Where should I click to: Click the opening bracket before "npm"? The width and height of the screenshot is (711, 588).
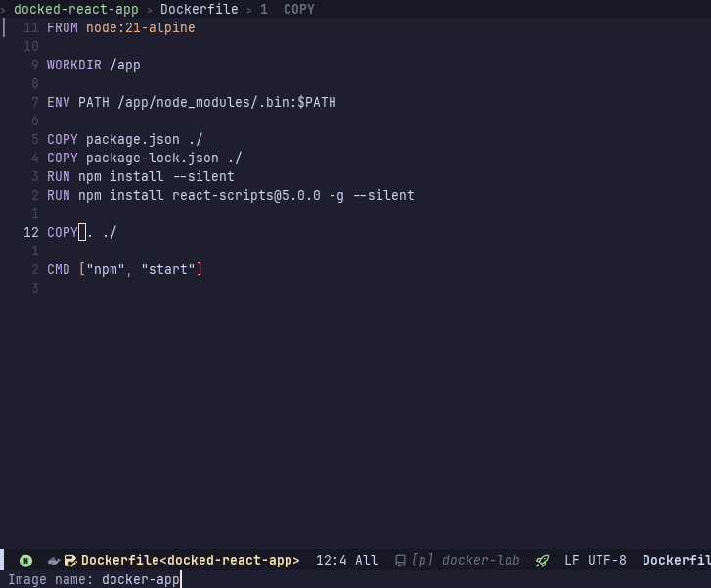82,269
